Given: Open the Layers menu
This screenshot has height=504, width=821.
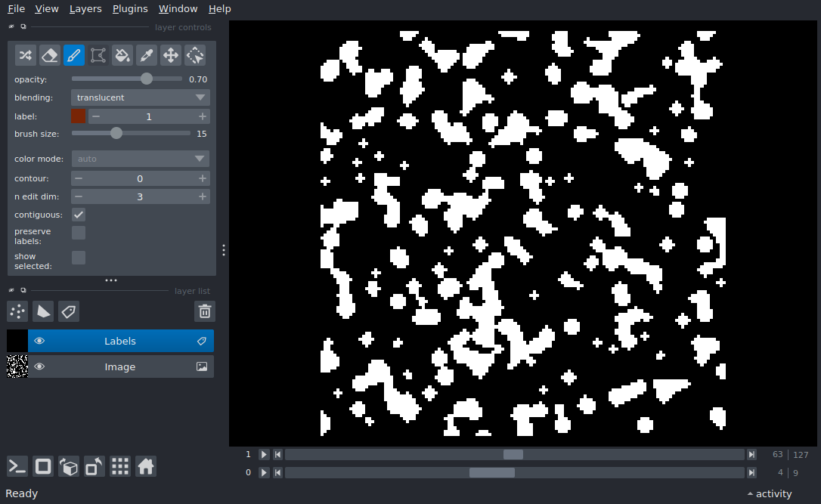Looking at the screenshot, I should tap(85, 9).
